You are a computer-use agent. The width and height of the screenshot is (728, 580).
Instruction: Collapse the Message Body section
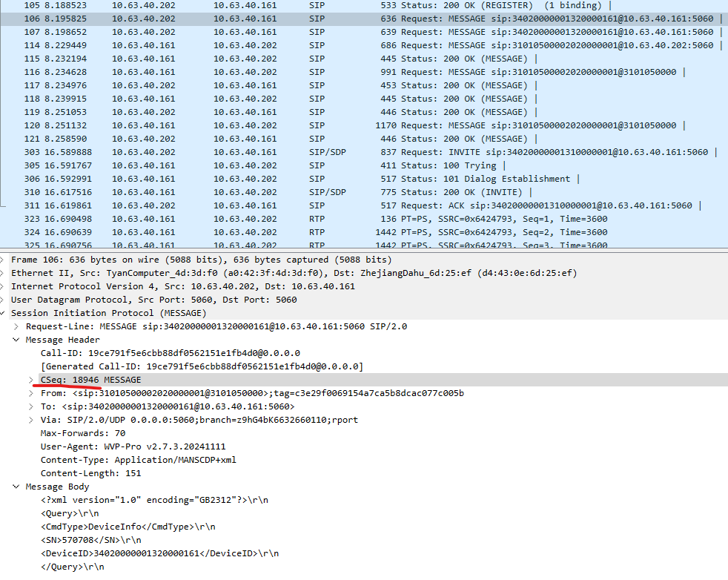click(15, 486)
